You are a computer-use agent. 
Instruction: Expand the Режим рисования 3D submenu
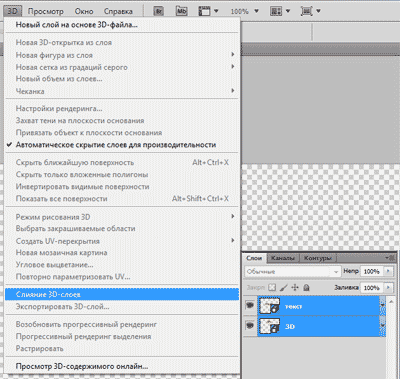[233, 217]
